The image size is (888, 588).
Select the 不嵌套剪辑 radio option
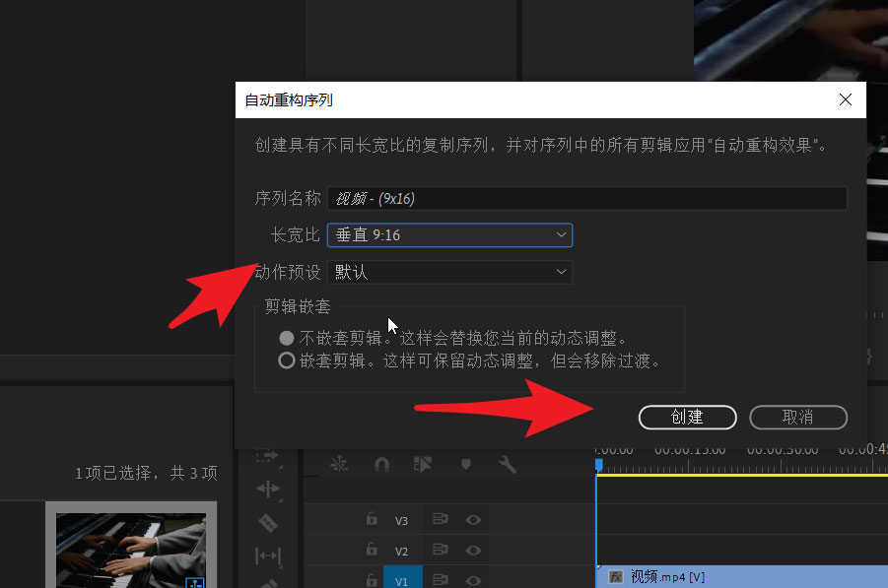click(x=287, y=339)
